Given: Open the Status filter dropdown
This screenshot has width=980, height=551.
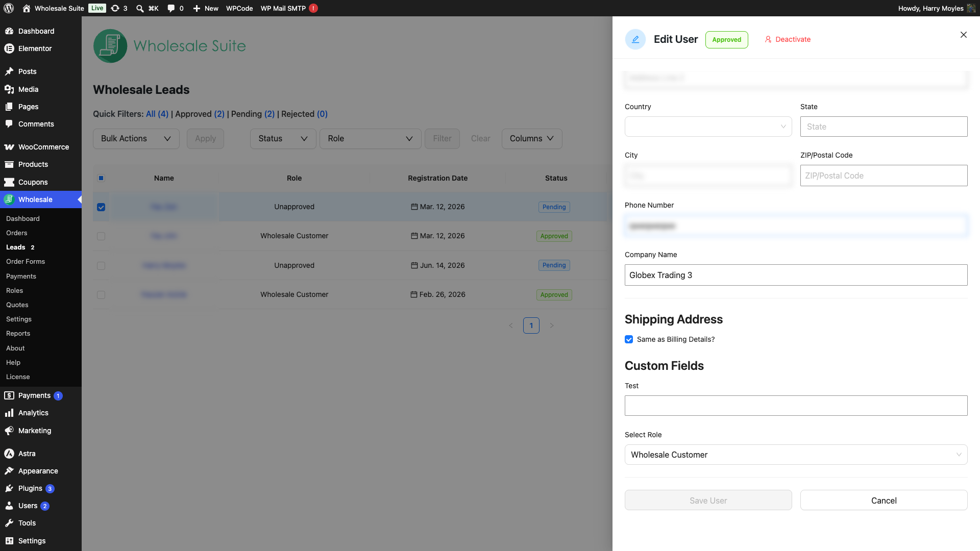Looking at the screenshot, I should pyautogui.click(x=283, y=139).
